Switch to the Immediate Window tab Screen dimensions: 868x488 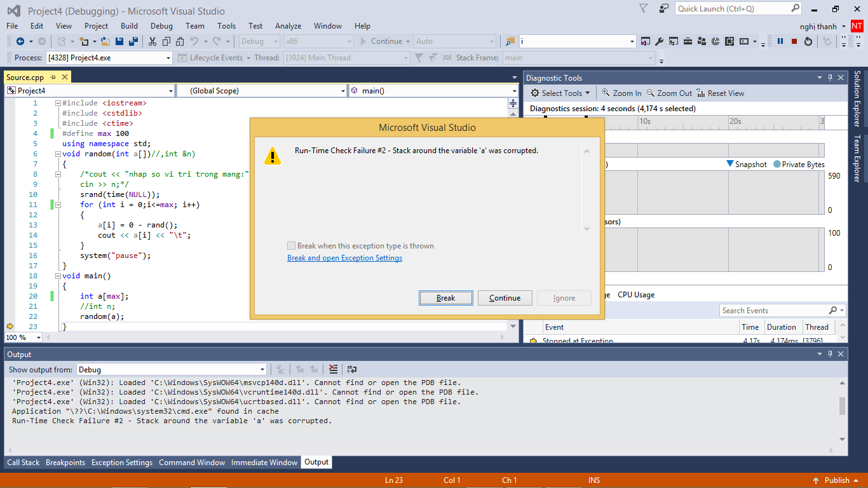pyautogui.click(x=264, y=463)
